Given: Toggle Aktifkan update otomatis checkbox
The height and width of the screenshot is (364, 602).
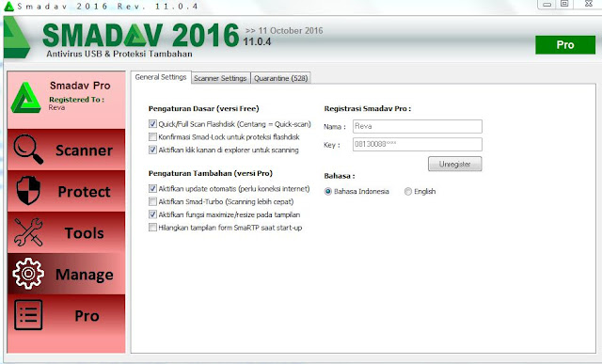Looking at the screenshot, I should pyautogui.click(x=152, y=188).
